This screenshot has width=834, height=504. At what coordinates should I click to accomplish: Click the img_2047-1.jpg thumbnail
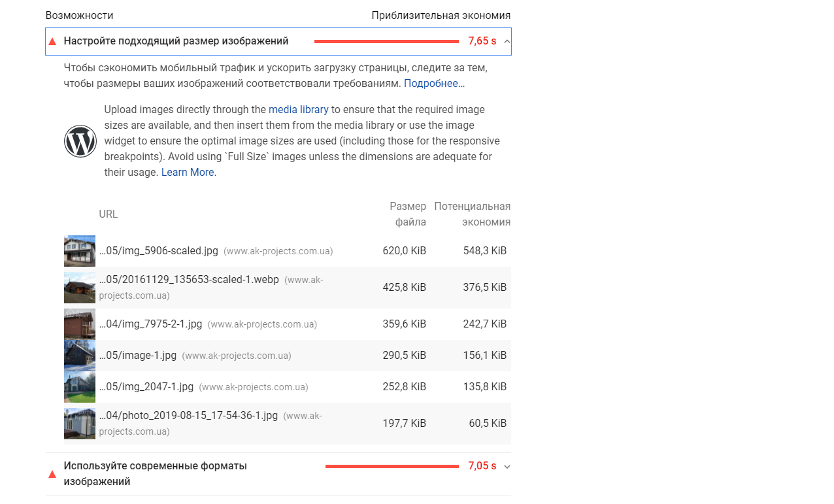click(x=80, y=387)
